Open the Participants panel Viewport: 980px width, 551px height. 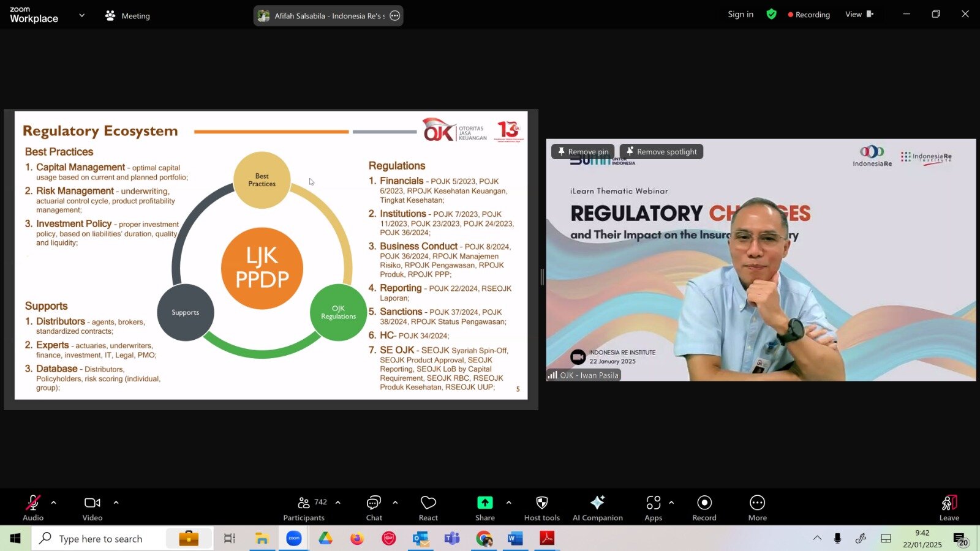click(x=304, y=508)
